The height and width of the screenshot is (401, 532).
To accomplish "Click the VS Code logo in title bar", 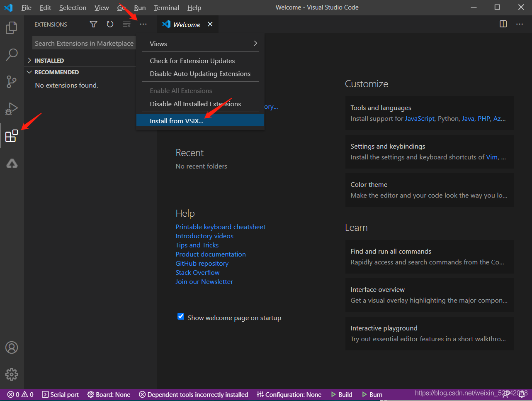I will pyautogui.click(x=8, y=7).
